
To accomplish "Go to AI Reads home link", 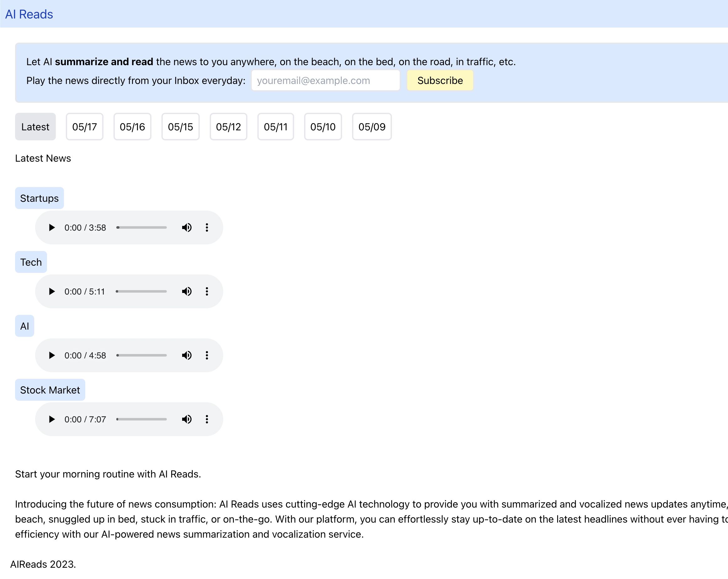I will point(29,14).
